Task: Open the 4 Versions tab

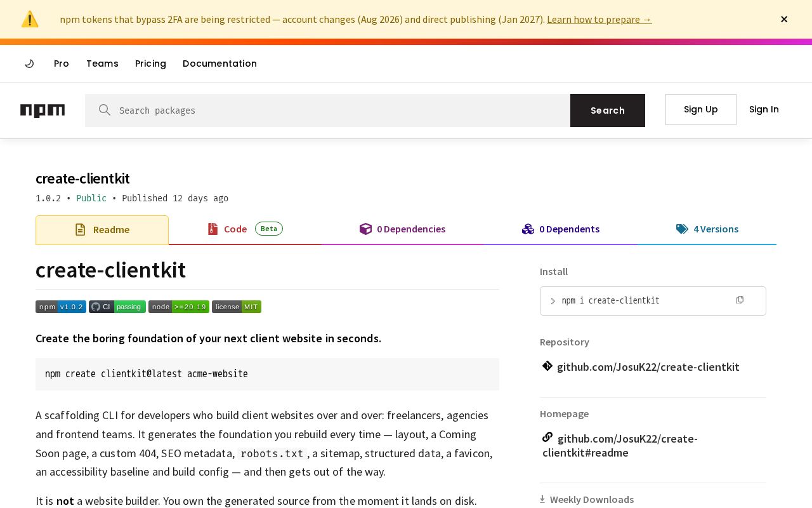Action: click(707, 229)
